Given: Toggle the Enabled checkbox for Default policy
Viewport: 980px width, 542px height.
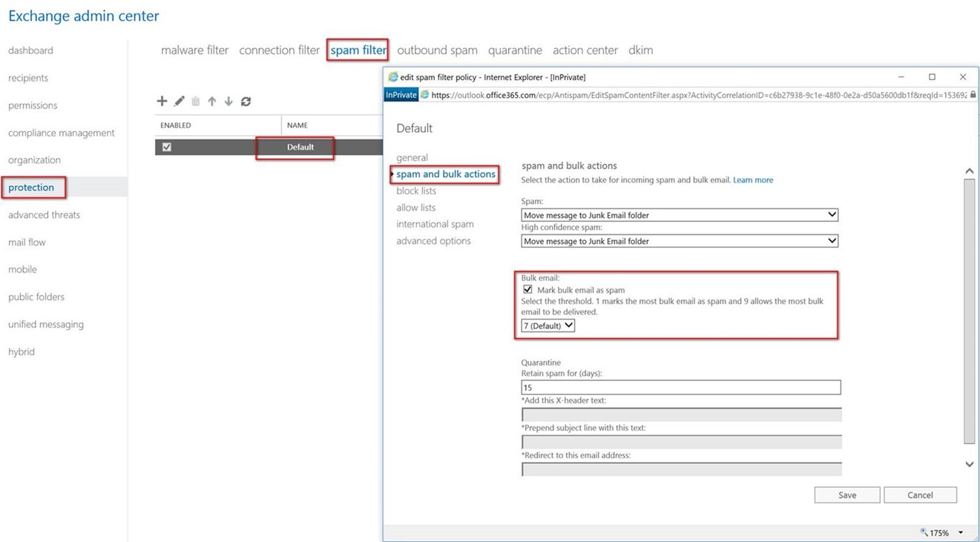Looking at the screenshot, I should [166, 147].
